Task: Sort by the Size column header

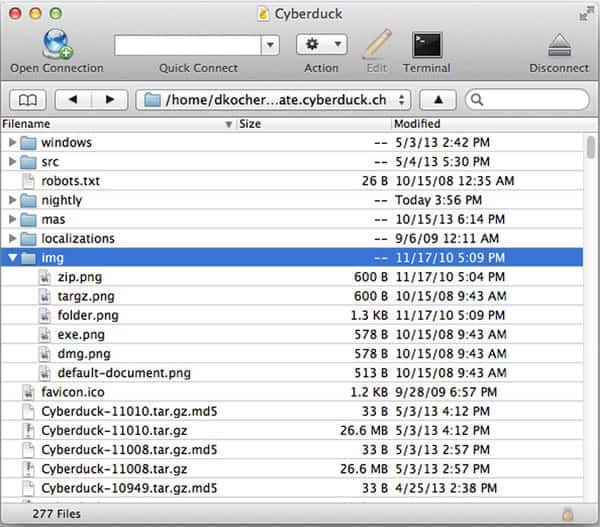Action: [314, 124]
